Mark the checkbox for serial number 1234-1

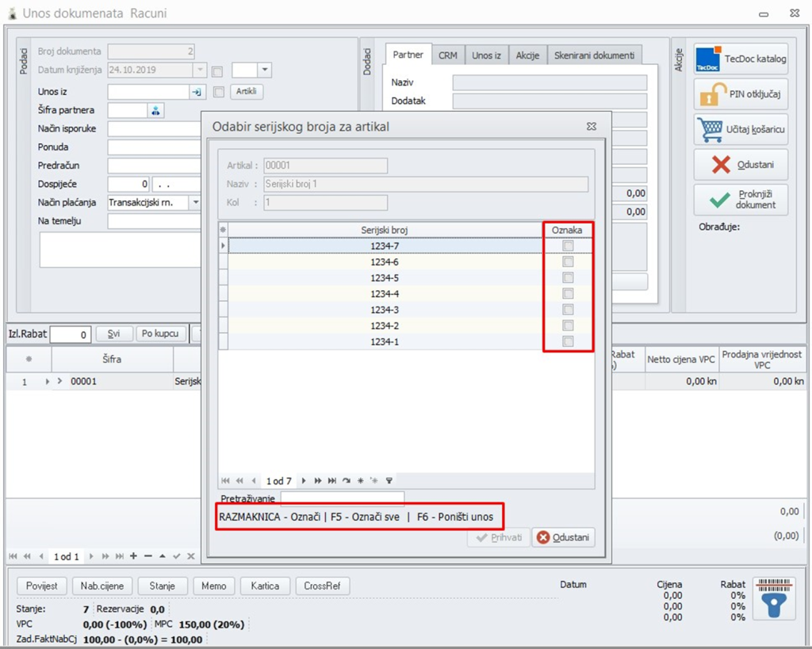[568, 342]
